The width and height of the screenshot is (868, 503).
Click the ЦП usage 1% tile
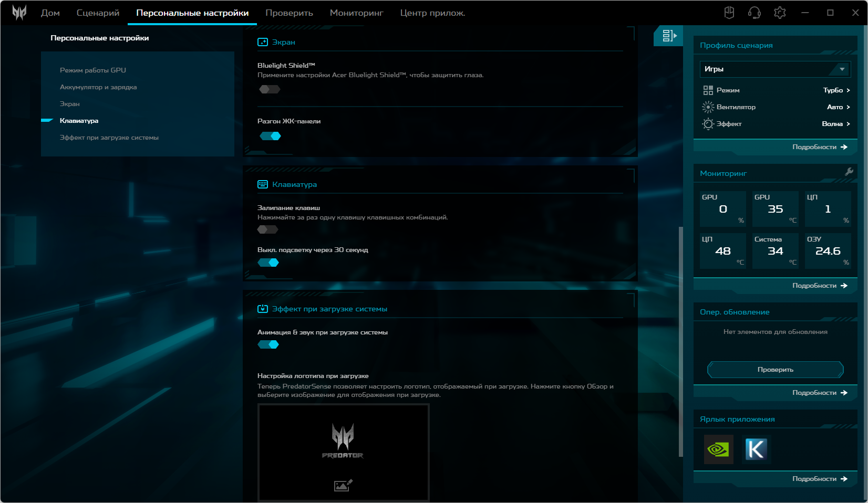point(828,209)
